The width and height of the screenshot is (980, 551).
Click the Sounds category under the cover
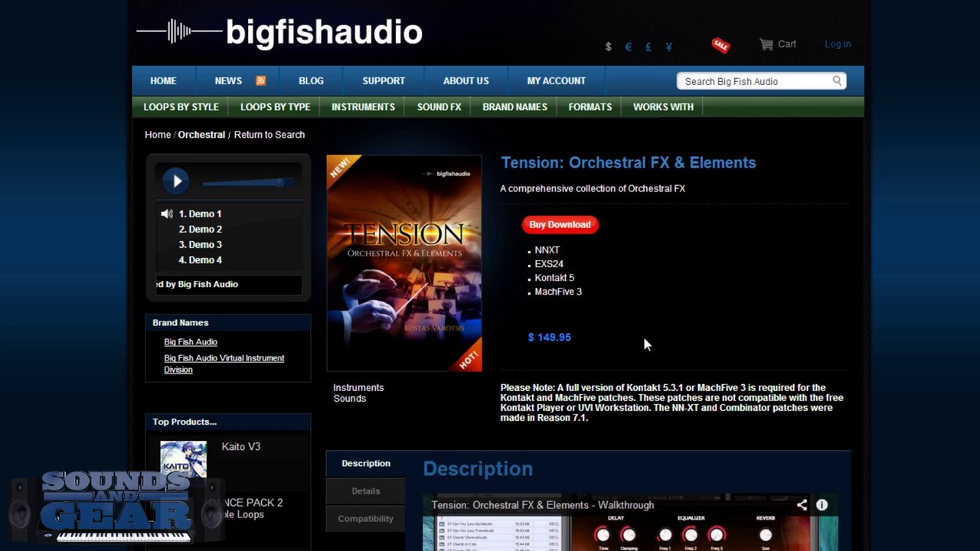coord(349,398)
